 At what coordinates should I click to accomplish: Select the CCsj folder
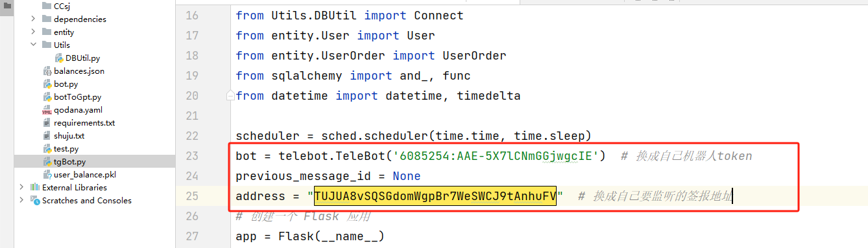point(62,6)
